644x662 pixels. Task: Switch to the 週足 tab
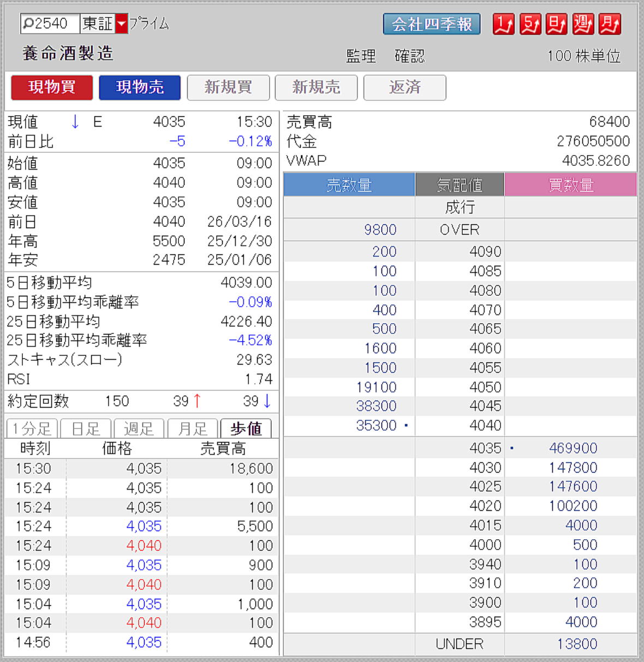coord(139,428)
